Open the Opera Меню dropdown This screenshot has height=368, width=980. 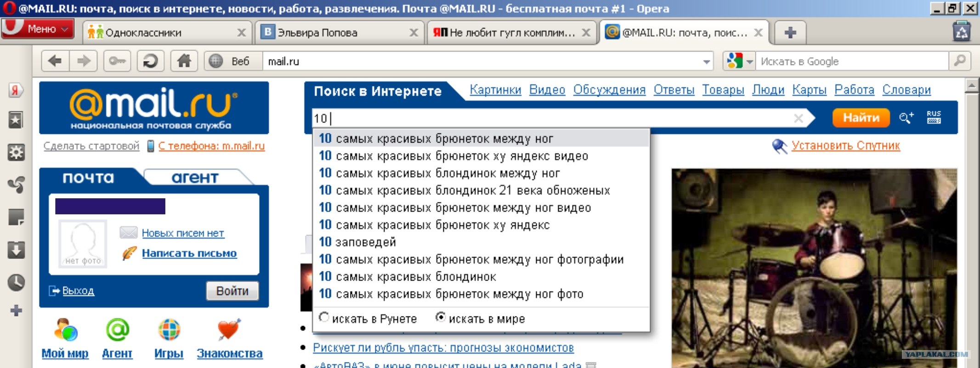(38, 29)
